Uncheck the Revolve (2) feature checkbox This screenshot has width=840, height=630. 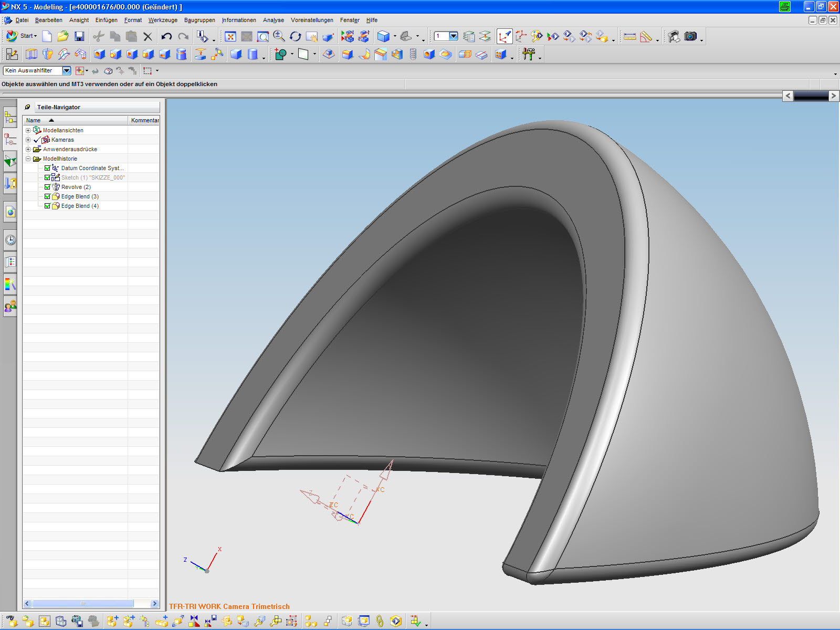[x=47, y=187]
